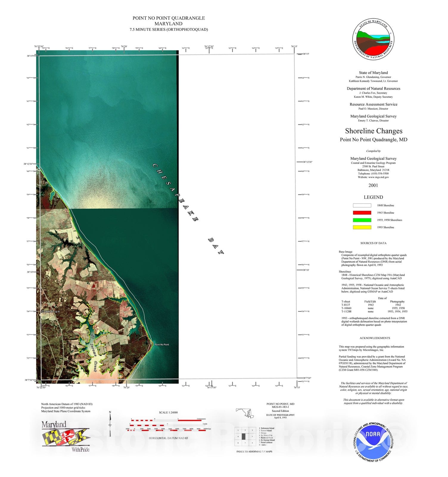Click the 'Compiled by' text
448x477 pixels.
coord(374,151)
